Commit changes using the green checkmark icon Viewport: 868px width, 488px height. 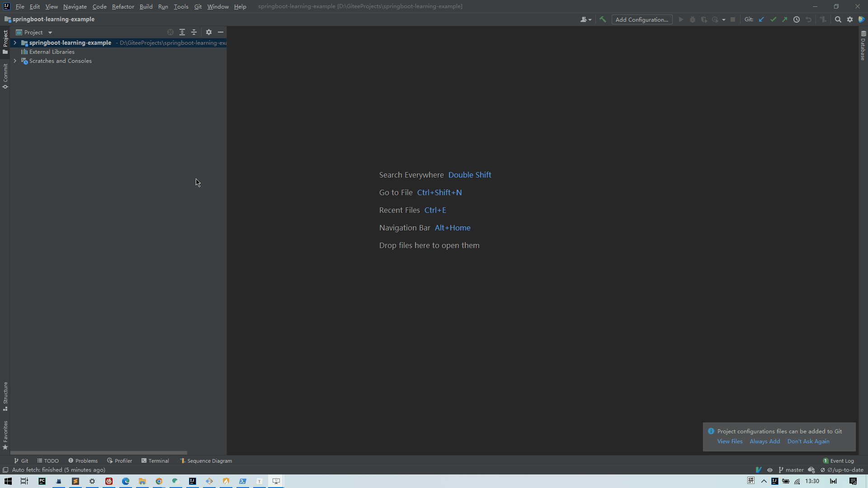click(x=774, y=19)
